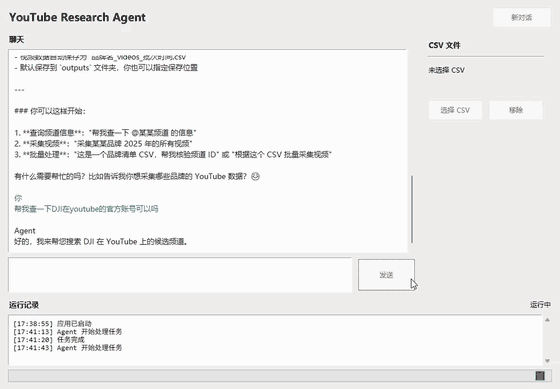Image resolution: width=560 pixels, height=389 pixels.
Task: Click the 批量处理 suggestion line
Action: point(173,155)
